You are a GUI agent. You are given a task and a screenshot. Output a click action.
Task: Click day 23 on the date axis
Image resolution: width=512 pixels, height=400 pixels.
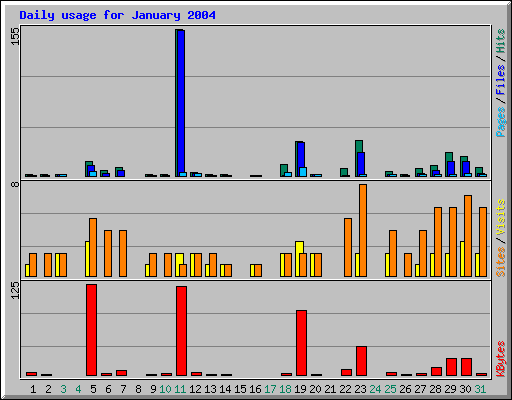pyautogui.click(x=360, y=389)
